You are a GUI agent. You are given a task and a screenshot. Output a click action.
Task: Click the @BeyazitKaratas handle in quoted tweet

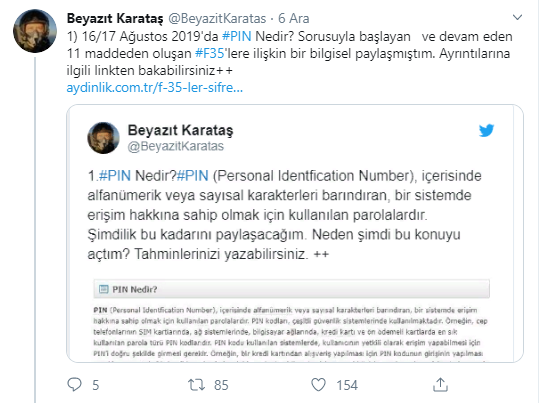[x=176, y=146]
